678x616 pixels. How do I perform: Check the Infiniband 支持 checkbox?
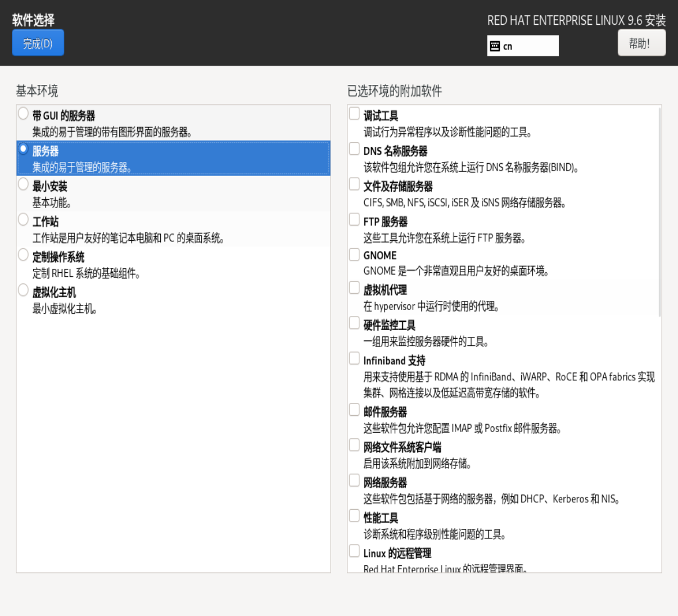click(x=354, y=359)
